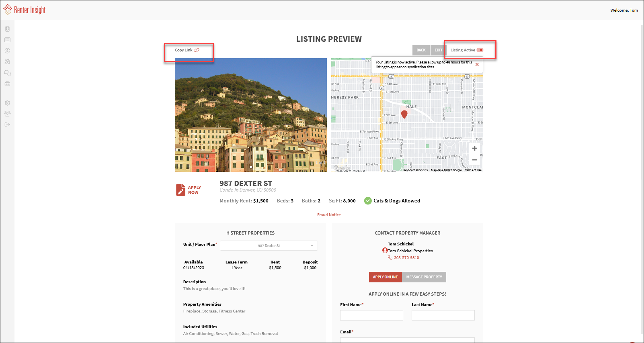Click the phone icon next to 303-570-9810
Screen dimensions: 644x343
tap(390, 257)
